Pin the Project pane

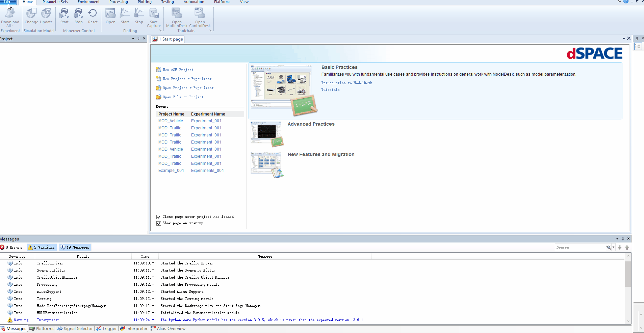(x=138, y=39)
